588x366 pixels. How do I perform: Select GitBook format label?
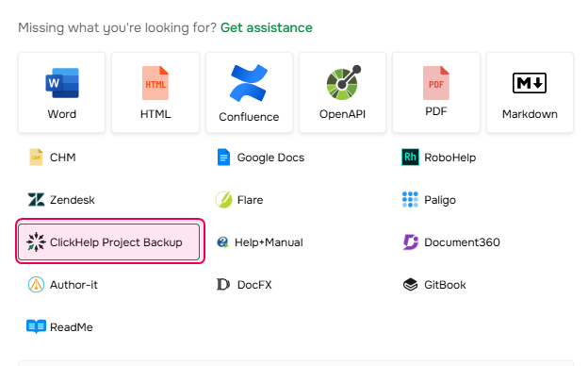click(x=445, y=285)
